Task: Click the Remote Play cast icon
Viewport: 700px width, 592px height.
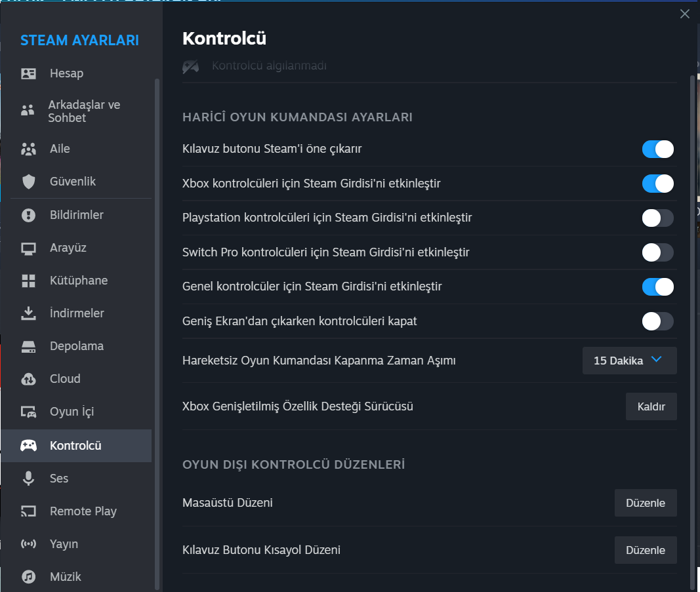Action: click(28, 511)
